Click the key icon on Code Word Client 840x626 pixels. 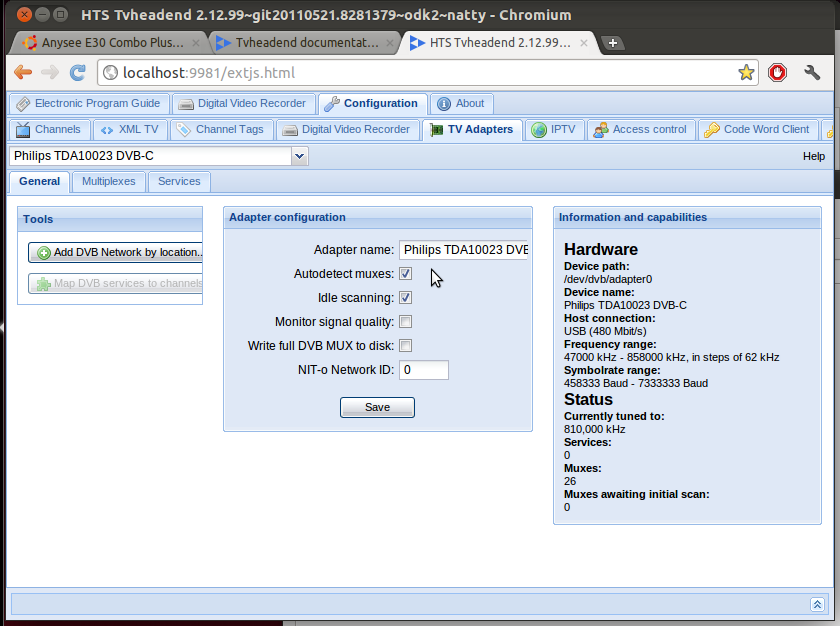click(712, 130)
